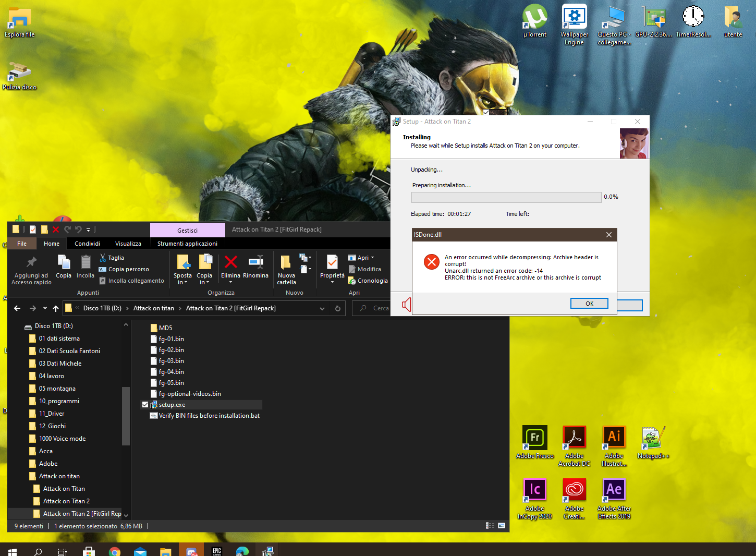The height and width of the screenshot is (556, 756).
Task: Click Taglia scissors in the ribbon
Action: coord(112,258)
